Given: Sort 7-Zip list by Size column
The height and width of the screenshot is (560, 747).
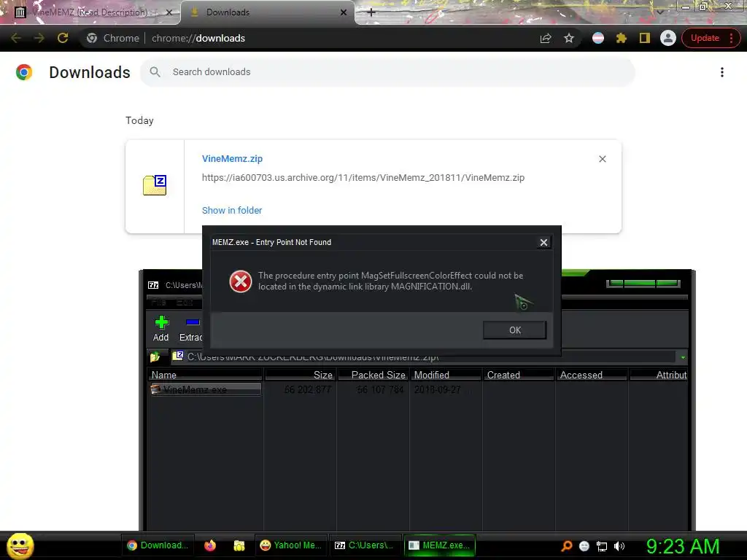Looking at the screenshot, I should point(301,375).
